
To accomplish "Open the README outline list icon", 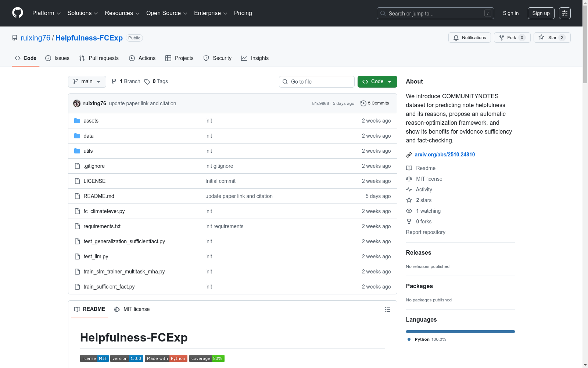I will [387, 309].
